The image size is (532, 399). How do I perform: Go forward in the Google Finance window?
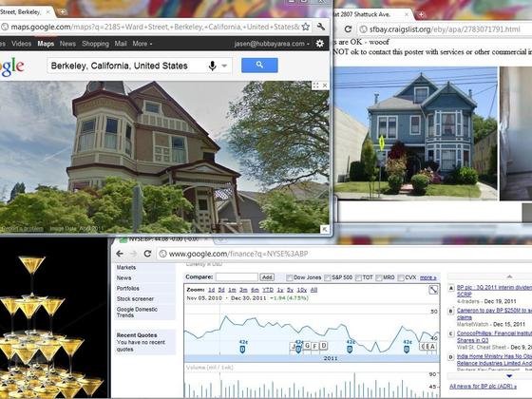133,254
